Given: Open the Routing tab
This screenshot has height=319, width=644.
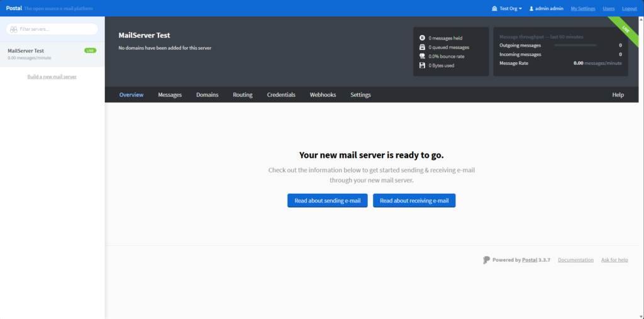Looking at the screenshot, I should pos(243,94).
